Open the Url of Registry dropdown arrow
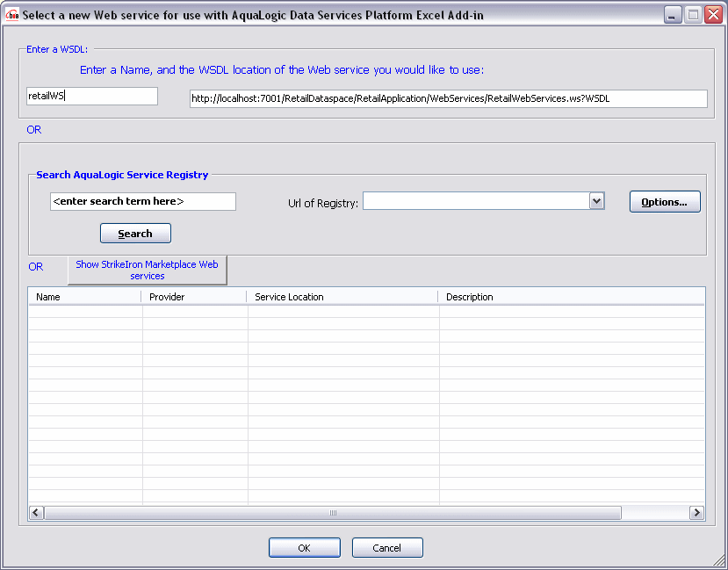 pos(596,201)
